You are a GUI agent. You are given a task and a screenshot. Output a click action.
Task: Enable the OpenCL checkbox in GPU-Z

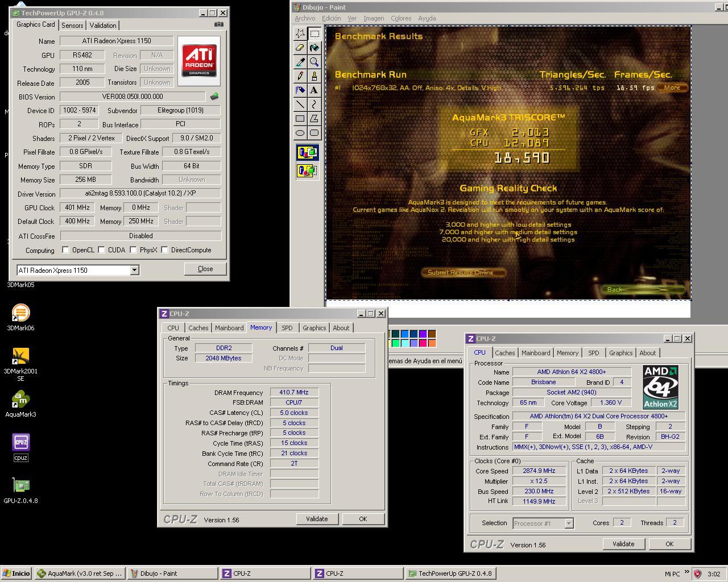point(65,250)
